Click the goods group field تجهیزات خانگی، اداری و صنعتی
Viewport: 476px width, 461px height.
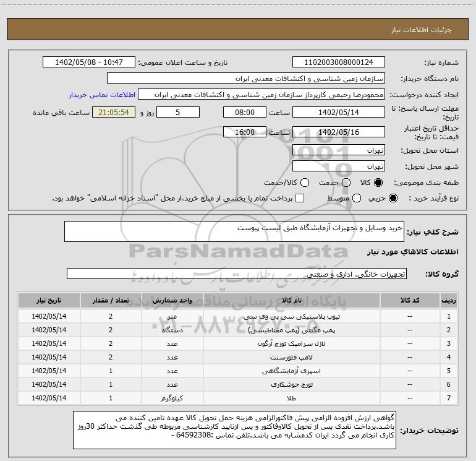coord(237,274)
